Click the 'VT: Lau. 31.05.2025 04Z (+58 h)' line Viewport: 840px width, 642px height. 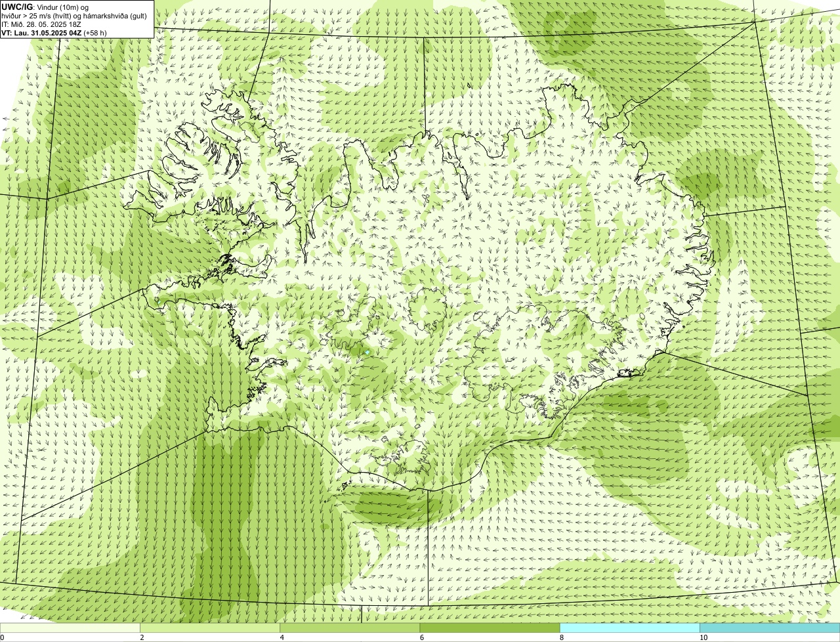coord(54,32)
